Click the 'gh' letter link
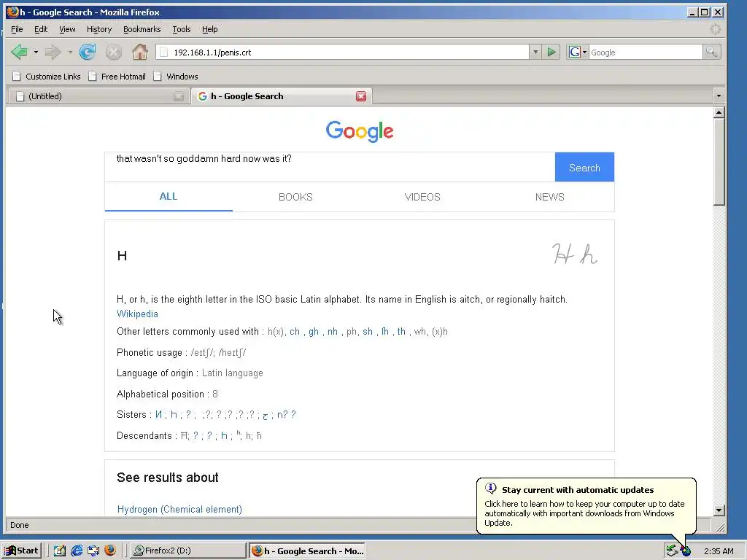The height and width of the screenshot is (560, 747). (314, 332)
